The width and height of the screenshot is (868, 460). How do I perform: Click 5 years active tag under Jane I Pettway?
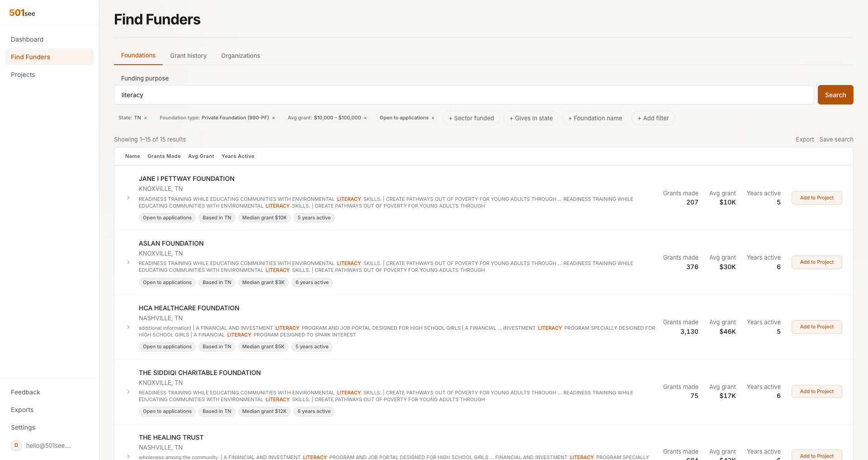pyautogui.click(x=314, y=218)
